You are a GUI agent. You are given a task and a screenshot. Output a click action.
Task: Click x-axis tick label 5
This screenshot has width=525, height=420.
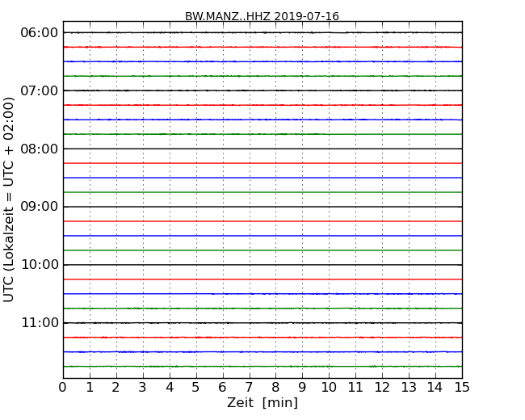[x=196, y=388]
